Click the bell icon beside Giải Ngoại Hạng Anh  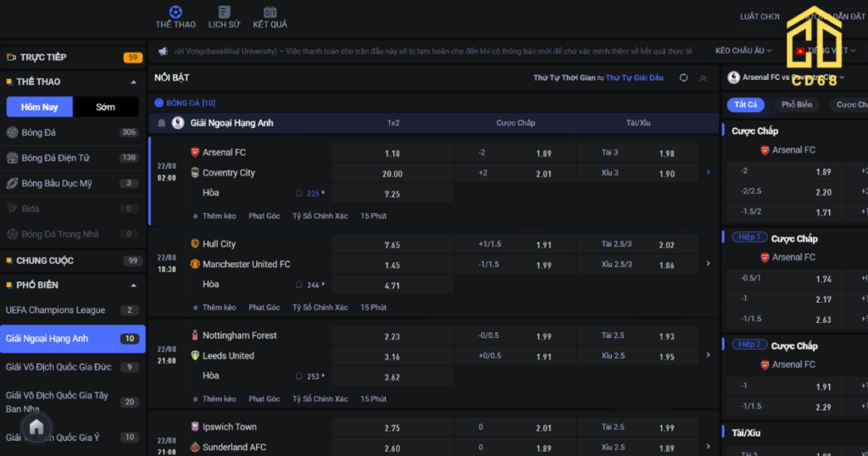(x=162, y=123)
